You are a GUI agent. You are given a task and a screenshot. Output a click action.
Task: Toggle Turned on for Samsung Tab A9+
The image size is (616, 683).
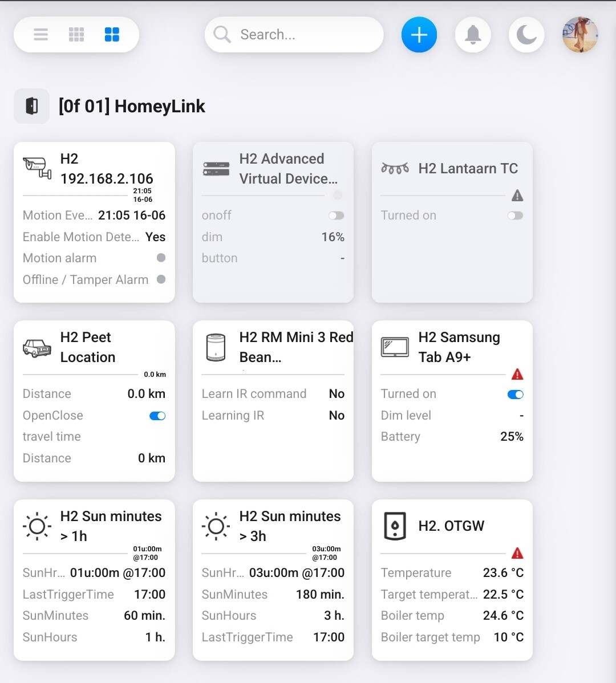(516, 395)
